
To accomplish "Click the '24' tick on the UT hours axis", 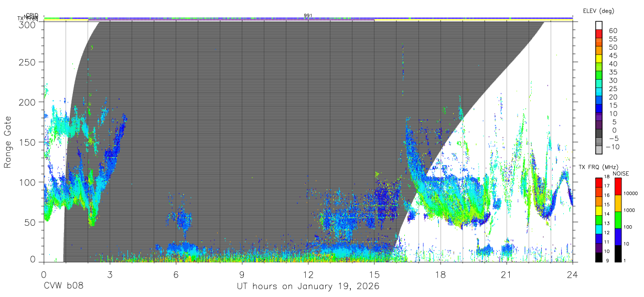I will 572,274.
